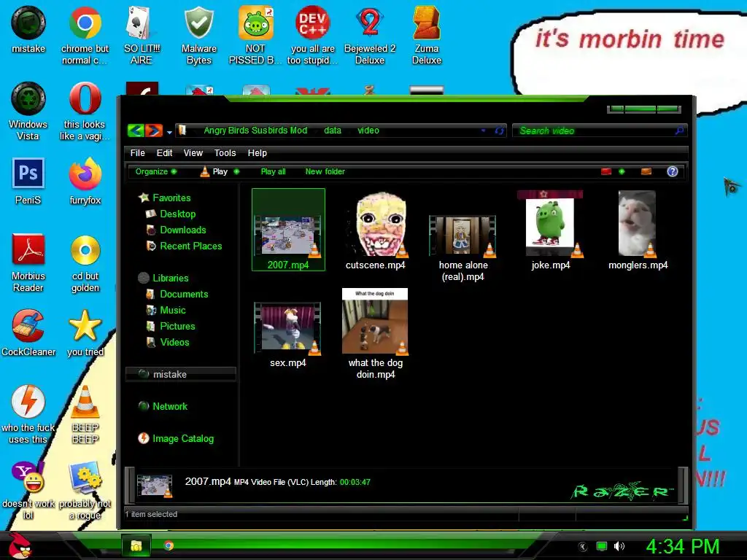747x560 pixels.
Task: Expand the address bar history dropdown
Action: 483,131
